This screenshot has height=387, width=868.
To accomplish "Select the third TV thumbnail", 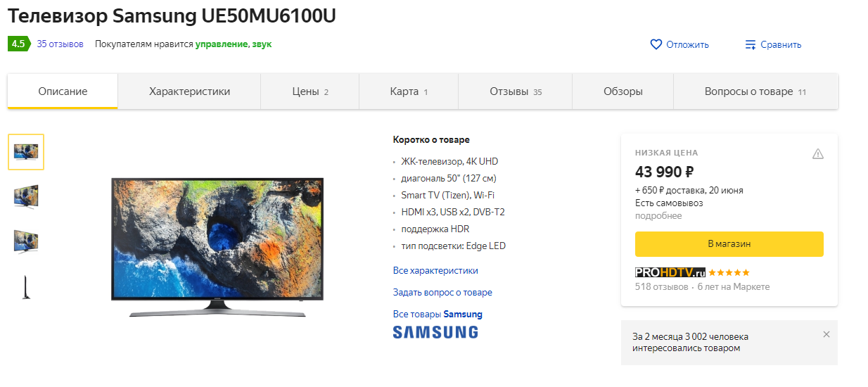I will coord(26,241).
